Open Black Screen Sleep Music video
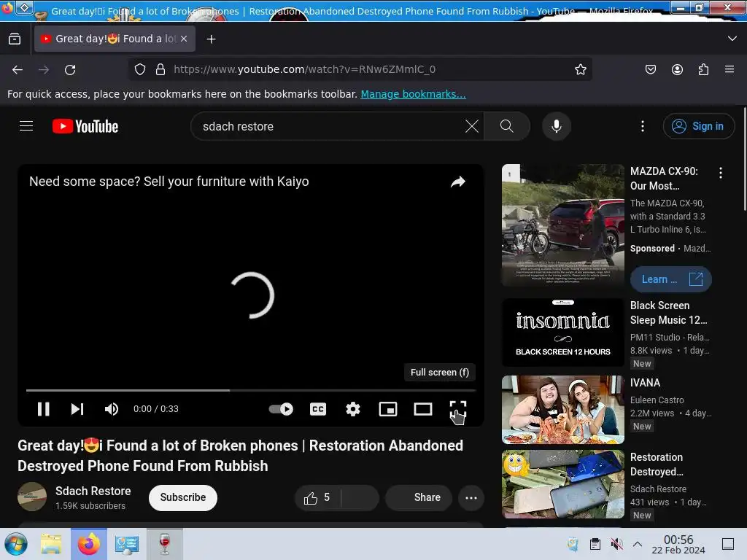Image resolution: width=747 pixels, height=560 pixels. point(668,313)
